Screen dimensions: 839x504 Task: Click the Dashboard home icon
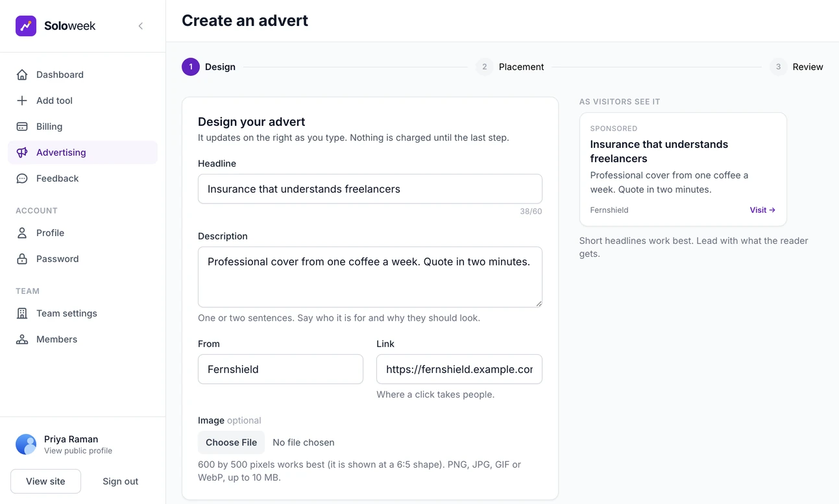click(x=22, y=75)
